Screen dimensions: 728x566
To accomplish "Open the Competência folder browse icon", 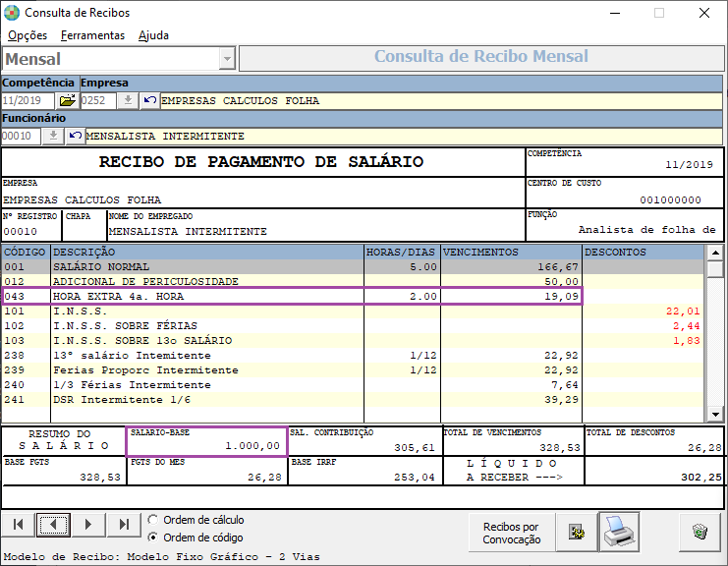I will [x=68, y=100].
